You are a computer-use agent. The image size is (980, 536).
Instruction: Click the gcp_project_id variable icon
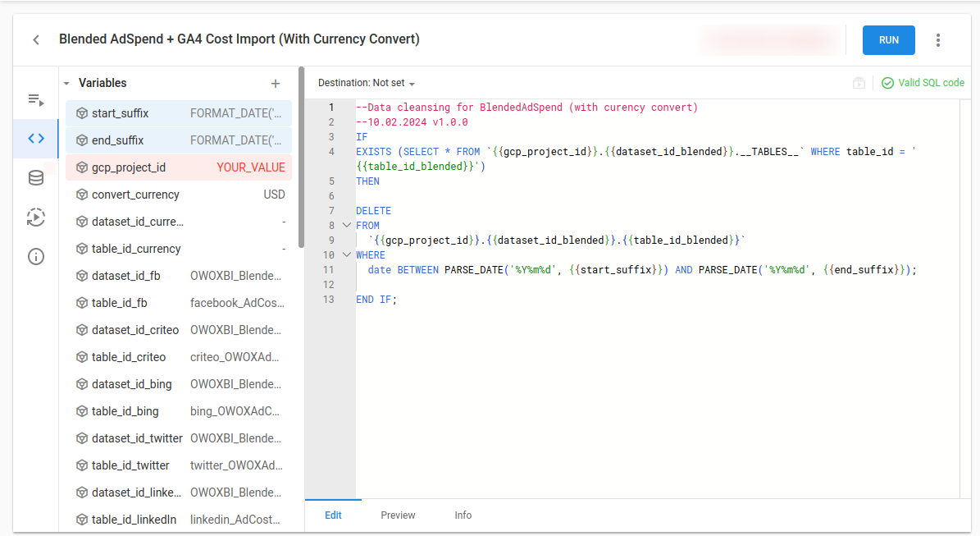coord(82,167)
